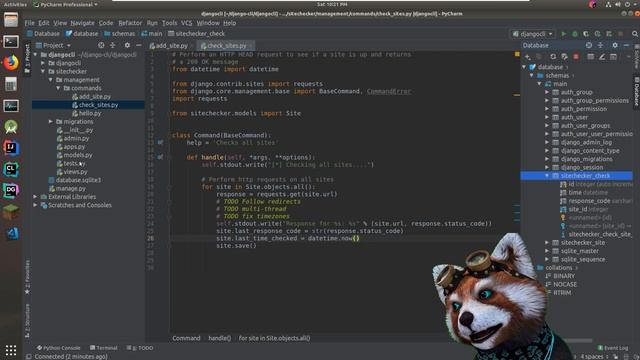Viewport: 640px width, 360px height.
Task: Open the File menu
Action: pyautogui.click(x=29, y=23)
